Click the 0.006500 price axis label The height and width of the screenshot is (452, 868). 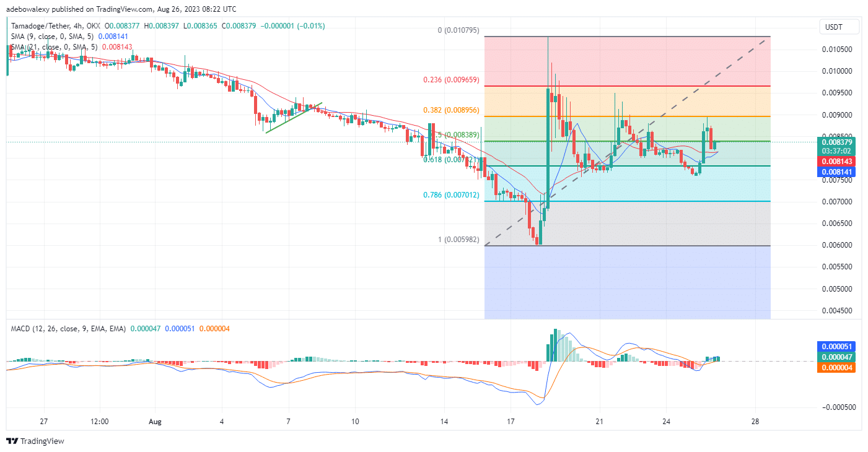click(837, 224)
